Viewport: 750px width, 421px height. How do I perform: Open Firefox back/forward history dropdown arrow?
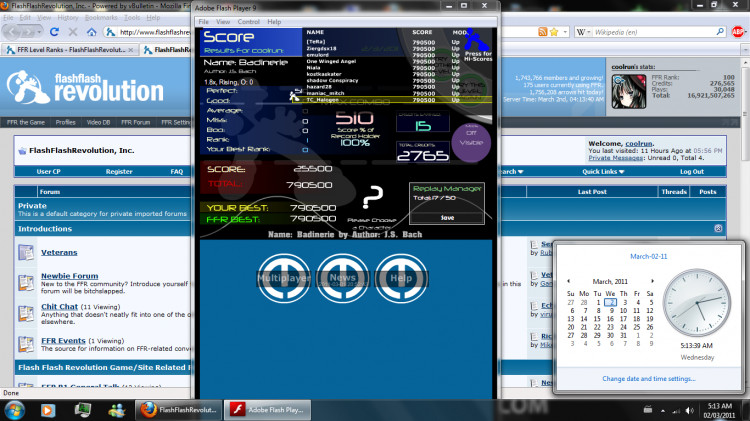(x=39, y=32)
